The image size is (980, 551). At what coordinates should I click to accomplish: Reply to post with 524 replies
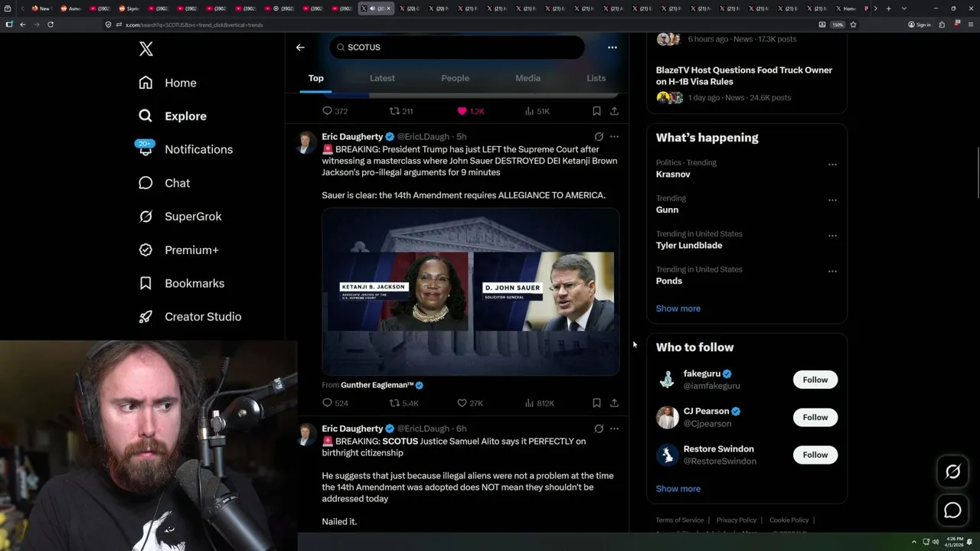coord(335,403)
